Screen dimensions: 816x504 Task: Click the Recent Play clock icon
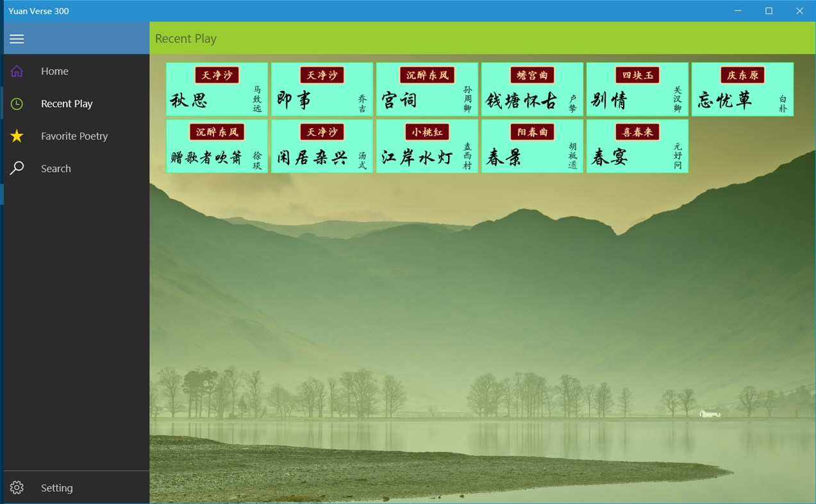[17, 103]
